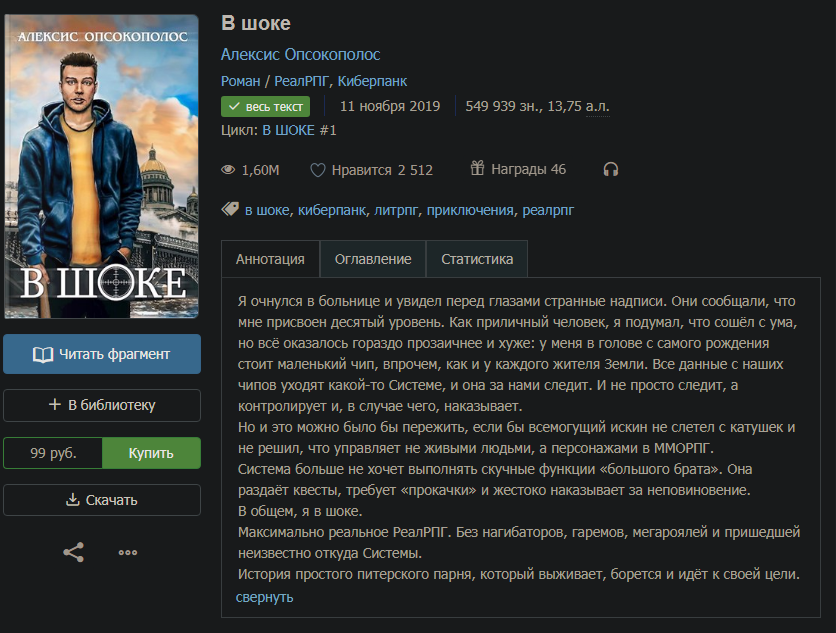The image size is (836, 633).
Task: Add book with В библиотеку button
Action: [102, 405]
